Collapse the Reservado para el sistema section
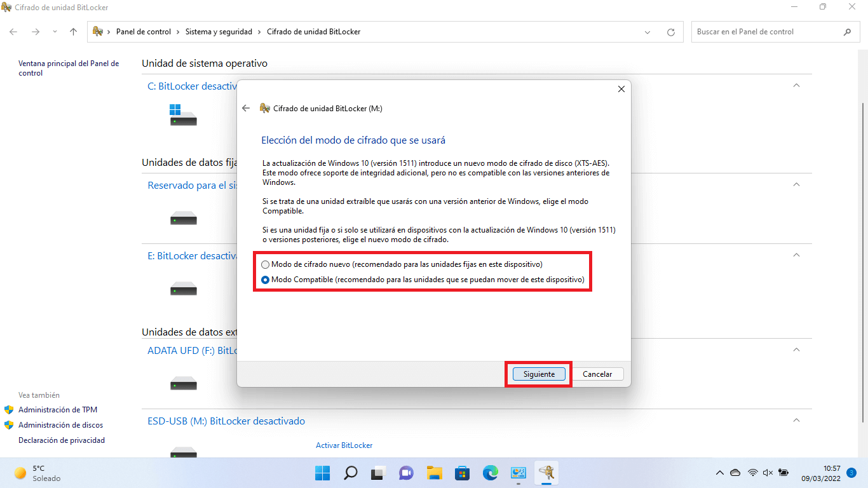 click(796, 184)
